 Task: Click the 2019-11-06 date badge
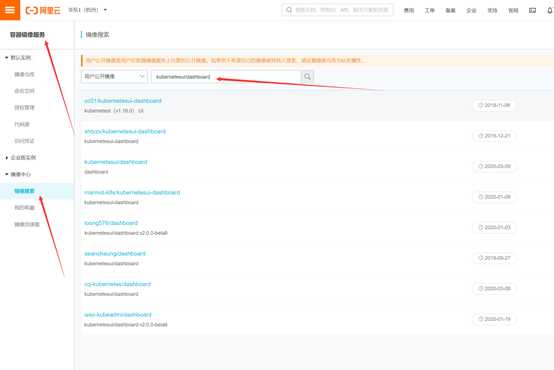coord(494,105)
